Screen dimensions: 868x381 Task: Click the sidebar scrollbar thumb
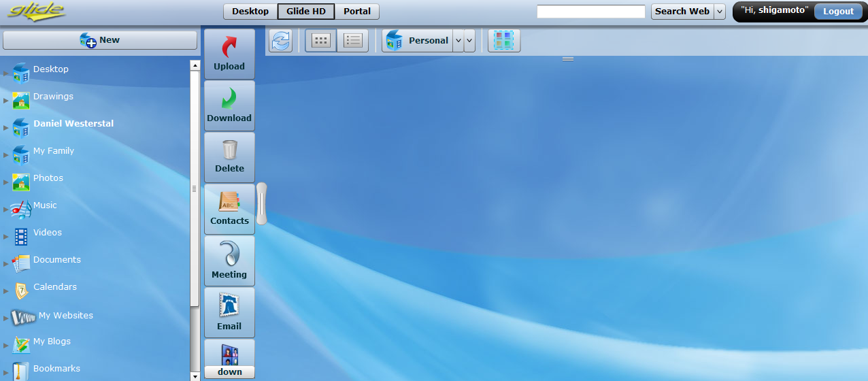[x=195, y=189]
